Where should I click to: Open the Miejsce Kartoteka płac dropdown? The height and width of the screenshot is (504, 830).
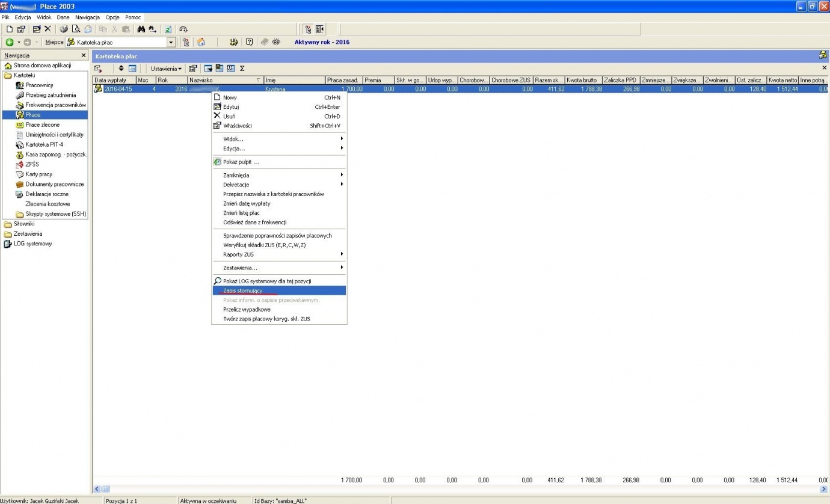pyautogui.click(x=171, y=42)
